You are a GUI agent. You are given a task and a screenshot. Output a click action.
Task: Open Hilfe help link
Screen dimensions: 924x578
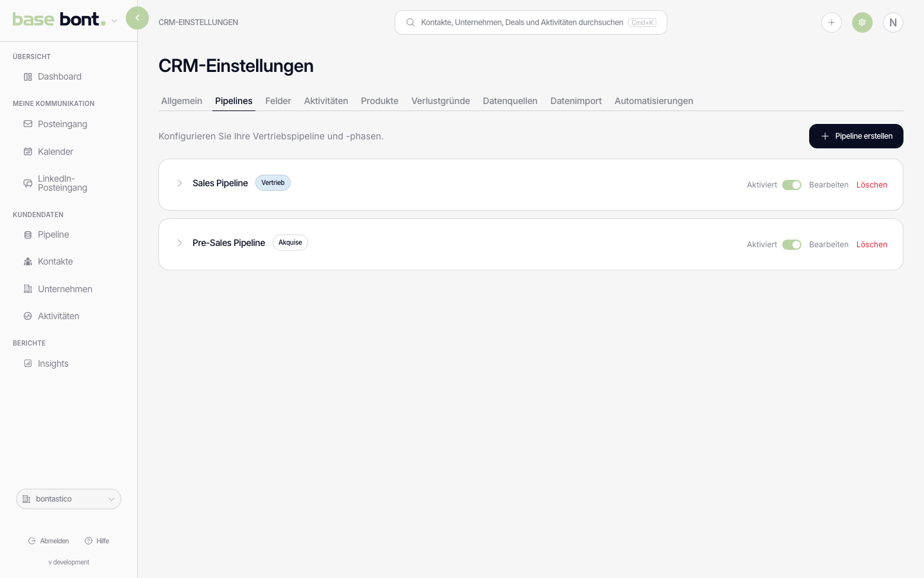[x=97, y=541]
